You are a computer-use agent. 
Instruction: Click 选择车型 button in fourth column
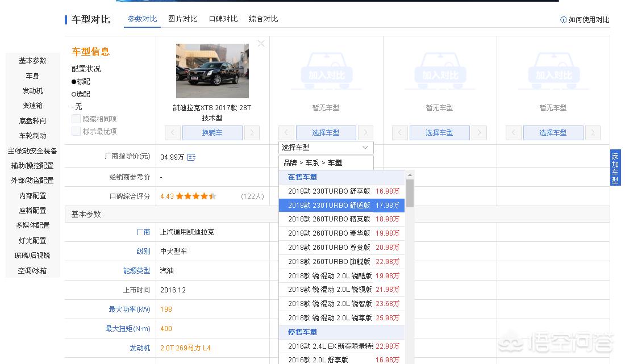click(x=553, y=133)
